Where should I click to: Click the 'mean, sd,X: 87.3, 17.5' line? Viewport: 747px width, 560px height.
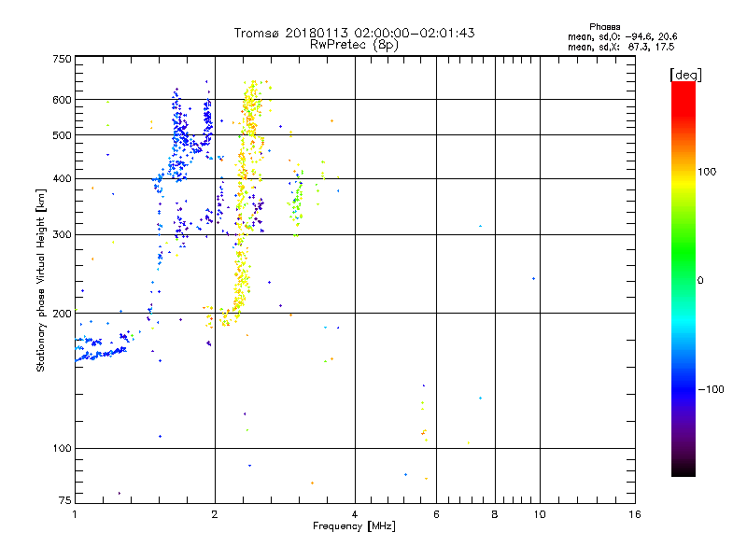click(x=621, y=47)
